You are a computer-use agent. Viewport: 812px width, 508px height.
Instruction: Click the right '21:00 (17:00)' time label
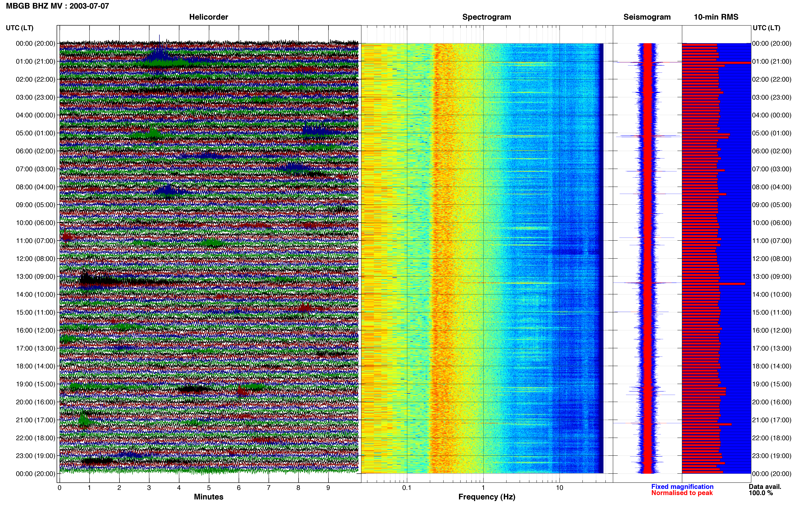[x=772, y=420]
